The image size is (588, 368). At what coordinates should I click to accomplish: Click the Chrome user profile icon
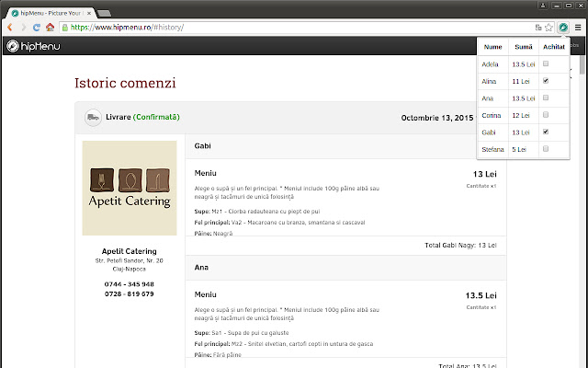pyautogui.click(x=543, y=6)
